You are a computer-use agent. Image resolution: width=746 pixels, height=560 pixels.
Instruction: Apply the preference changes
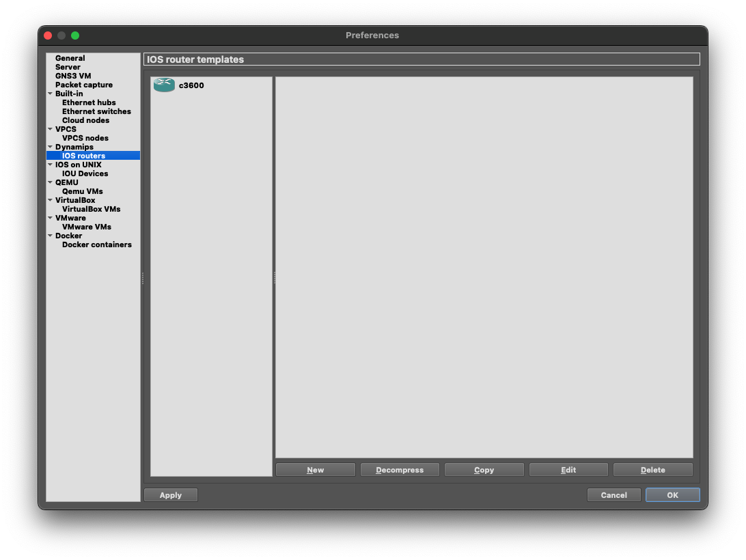(x=170, y=494)
